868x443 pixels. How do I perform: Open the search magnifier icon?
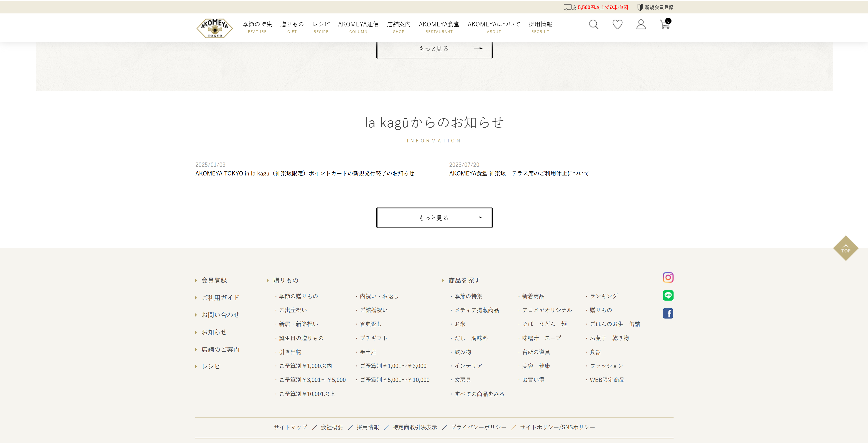pyautogui.click(x=593, y=25)
